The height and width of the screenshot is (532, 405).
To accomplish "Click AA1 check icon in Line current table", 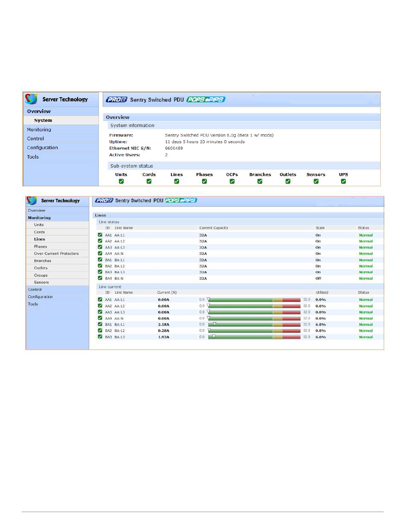I will pyautogui.click(x=100, y=300).
